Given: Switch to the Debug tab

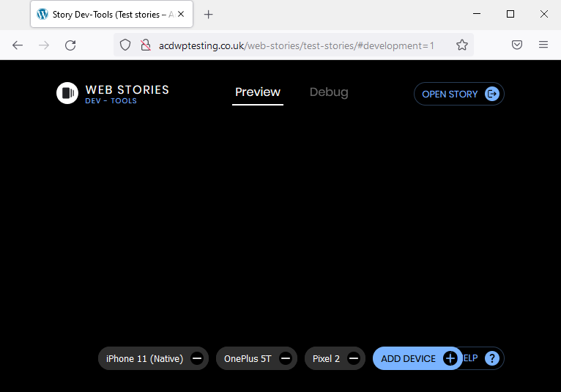Looking at the screenshot, I should coord(329,92).
